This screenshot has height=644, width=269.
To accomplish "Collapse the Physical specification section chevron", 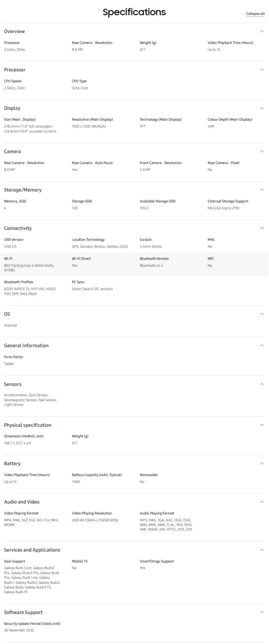I will coord(262,425).
